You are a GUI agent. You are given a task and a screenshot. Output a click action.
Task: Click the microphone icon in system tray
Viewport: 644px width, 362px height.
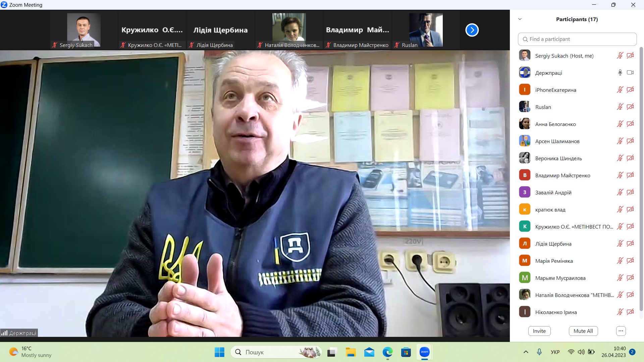pyautogui.click(x=539, y=352)
